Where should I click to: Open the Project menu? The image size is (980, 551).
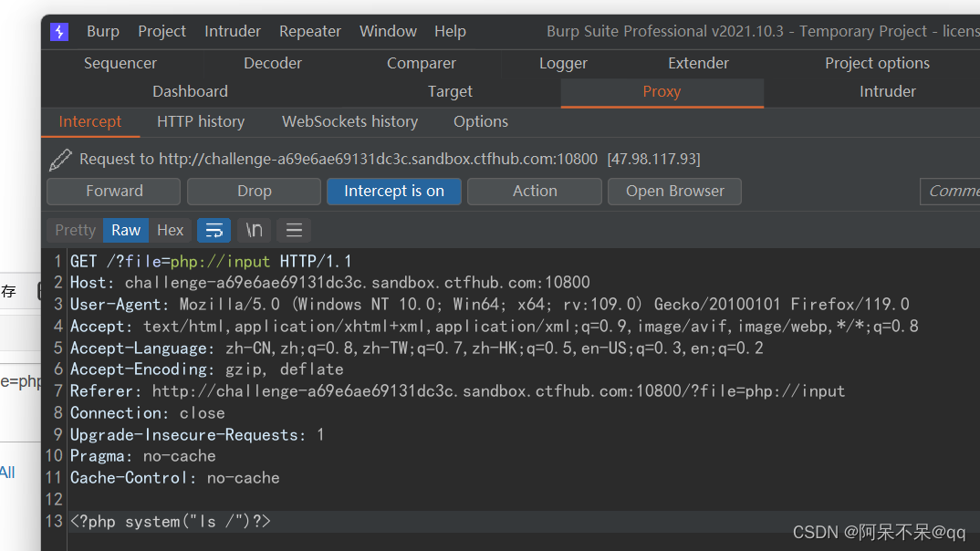pos(162,31)
